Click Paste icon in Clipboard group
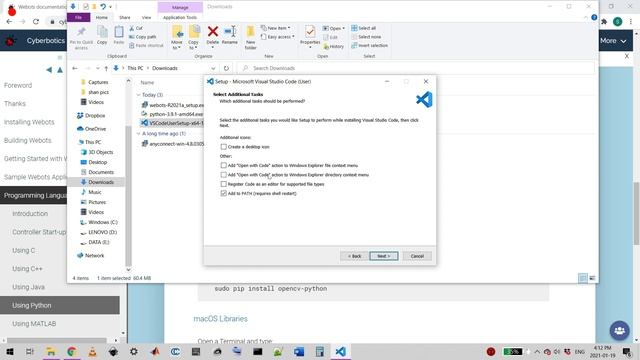640x360 pixels. point(119,35)
